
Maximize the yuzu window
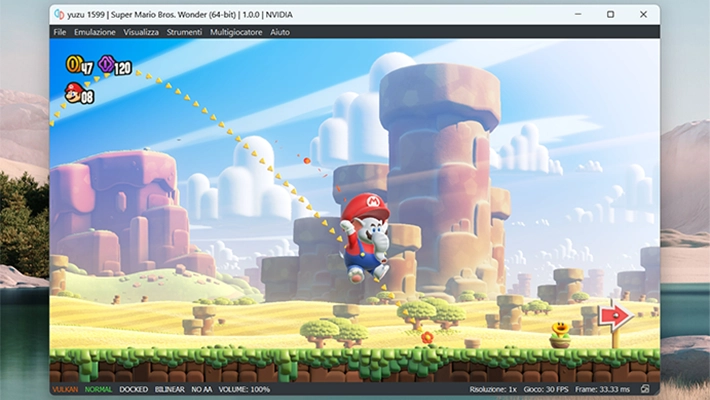point(610,14)
